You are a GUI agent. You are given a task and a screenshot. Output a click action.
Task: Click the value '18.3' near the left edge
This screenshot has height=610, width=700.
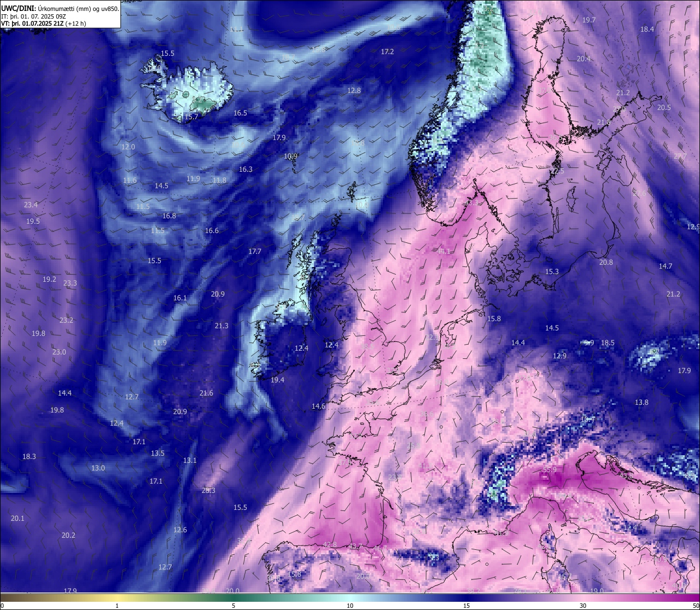click(x=29, y=456)
